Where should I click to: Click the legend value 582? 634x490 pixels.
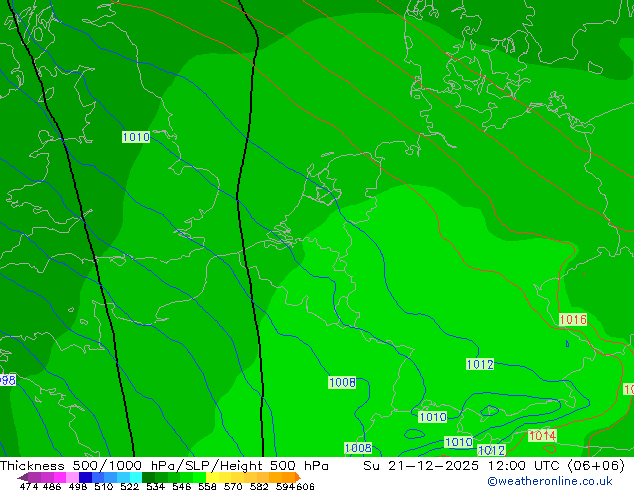tap(259, 486)
